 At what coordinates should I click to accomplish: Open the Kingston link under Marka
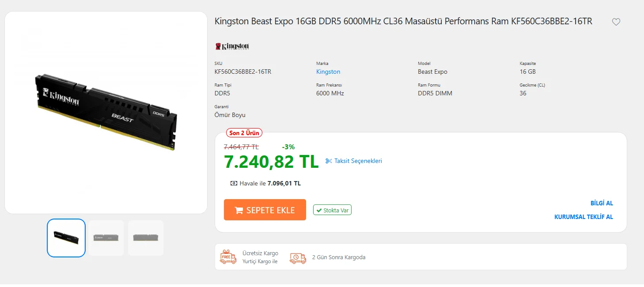click(x=328, y=72)
